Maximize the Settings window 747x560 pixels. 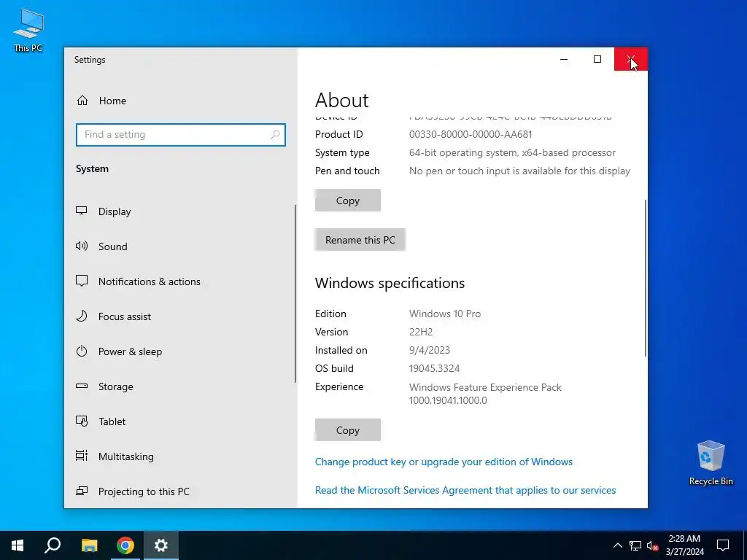coord(597,59)
